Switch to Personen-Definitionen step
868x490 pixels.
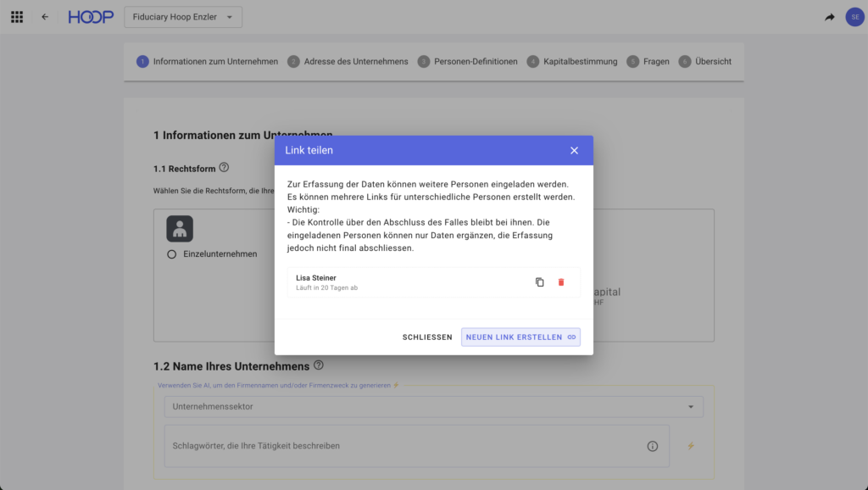point(467,62)
